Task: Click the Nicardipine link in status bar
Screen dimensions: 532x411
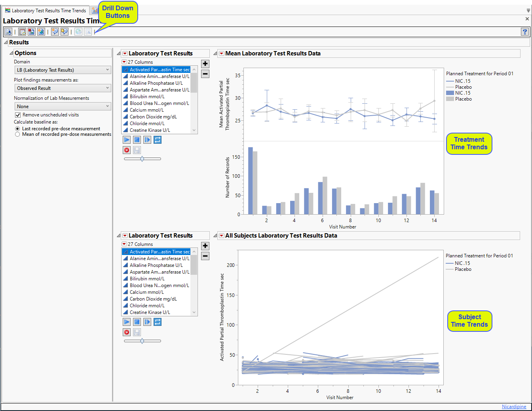Action: pos(514,407)
